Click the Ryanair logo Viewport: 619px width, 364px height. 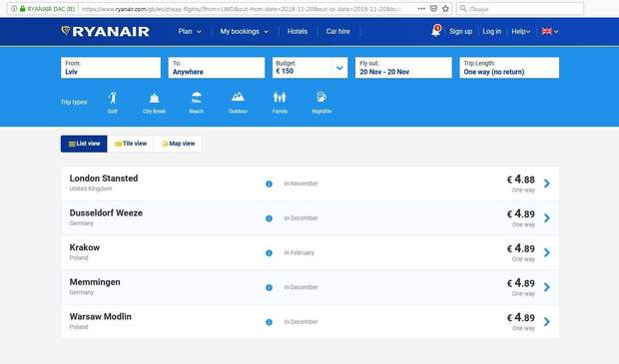(106, 32)
